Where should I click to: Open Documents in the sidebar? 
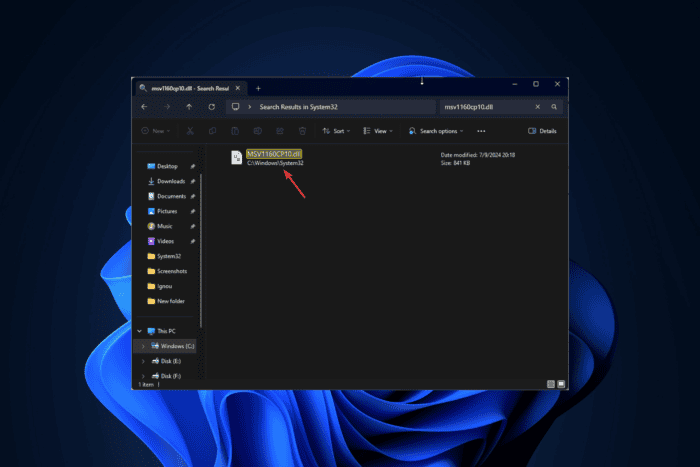point(171,196)
